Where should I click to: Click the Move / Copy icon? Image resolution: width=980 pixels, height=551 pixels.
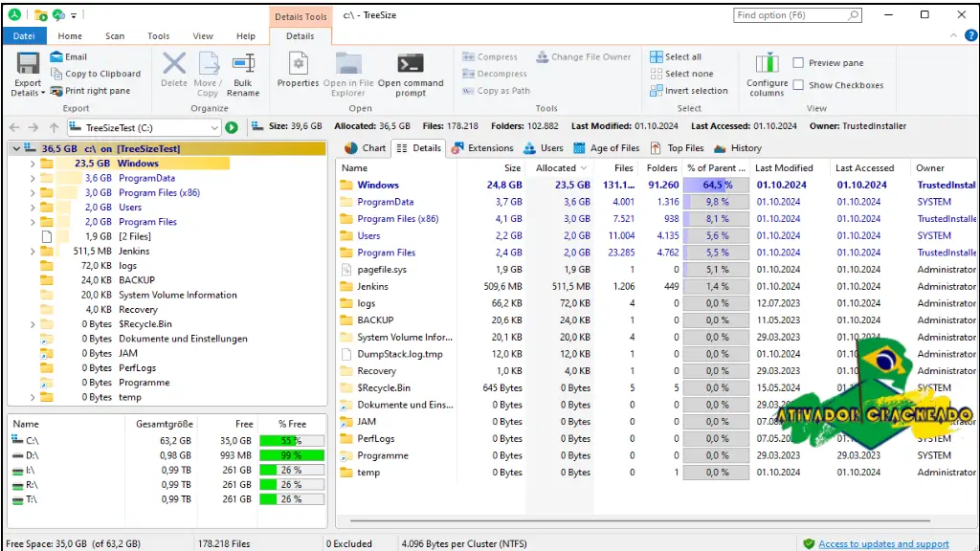208,64
